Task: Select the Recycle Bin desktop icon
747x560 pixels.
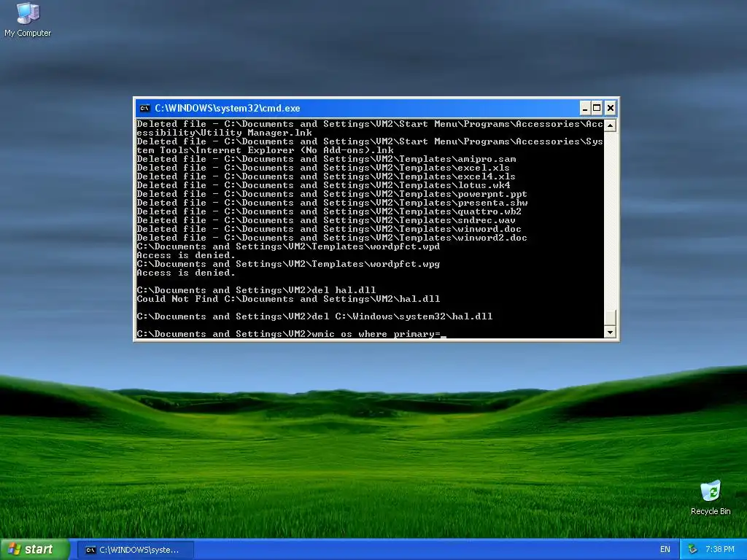Action: coord(711,497)
